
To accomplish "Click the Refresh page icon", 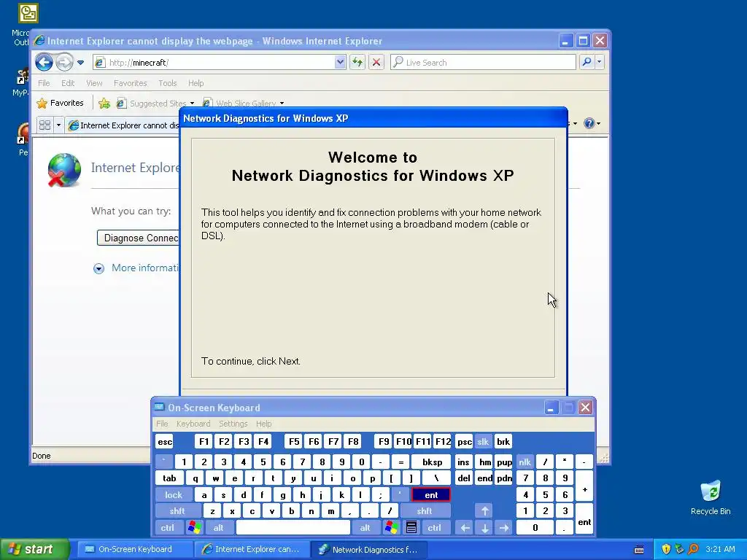I will click(x=357, y=63).
